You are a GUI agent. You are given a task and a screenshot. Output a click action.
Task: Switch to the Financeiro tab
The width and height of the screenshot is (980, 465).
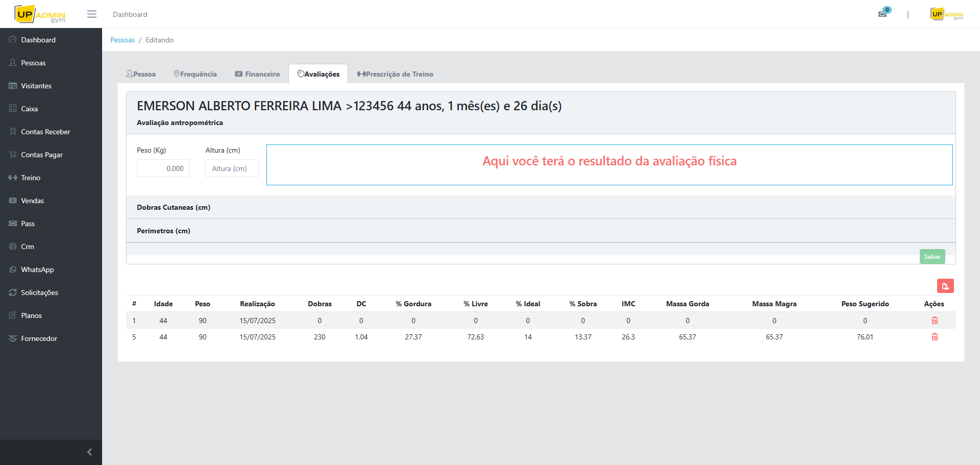(x=257, y=74)
